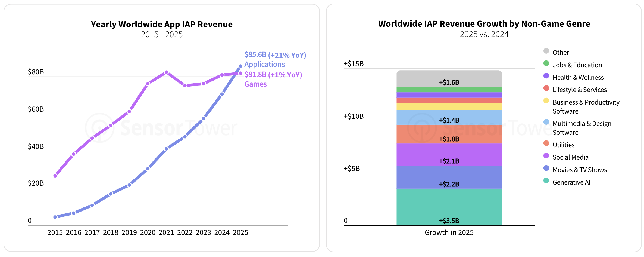Click the Utilities legend dot
Image resolution: width=644 pixels, height=257 pixels.
click(546, 143)
